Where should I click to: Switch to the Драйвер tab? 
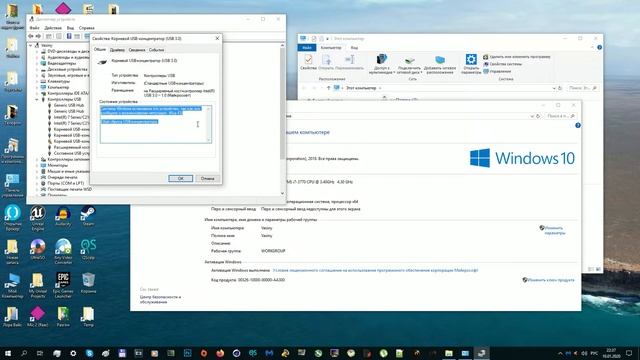tap(117, 50)
